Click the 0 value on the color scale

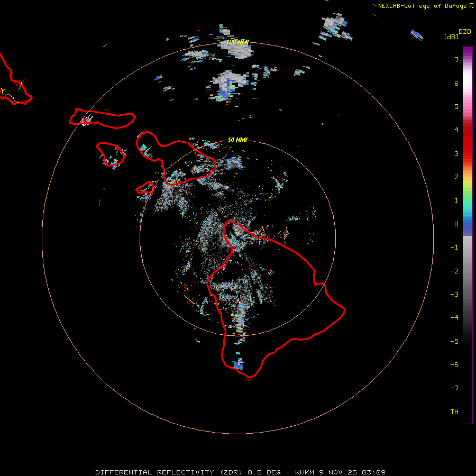click(x=456, y=224)
